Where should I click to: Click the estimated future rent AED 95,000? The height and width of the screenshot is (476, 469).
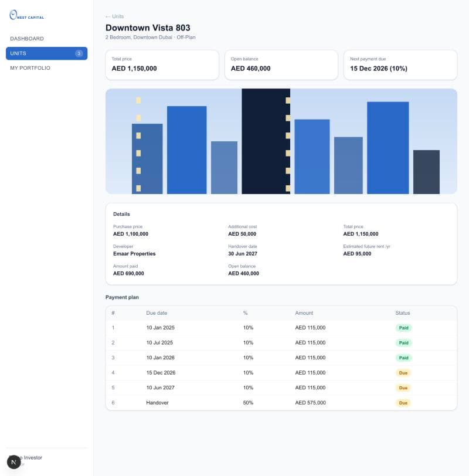[357, 254]
